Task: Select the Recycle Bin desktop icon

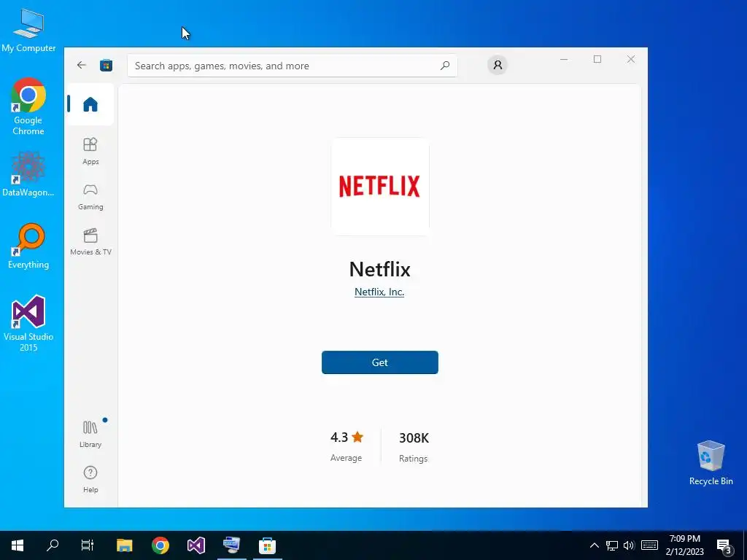Action: click(711, 463)
